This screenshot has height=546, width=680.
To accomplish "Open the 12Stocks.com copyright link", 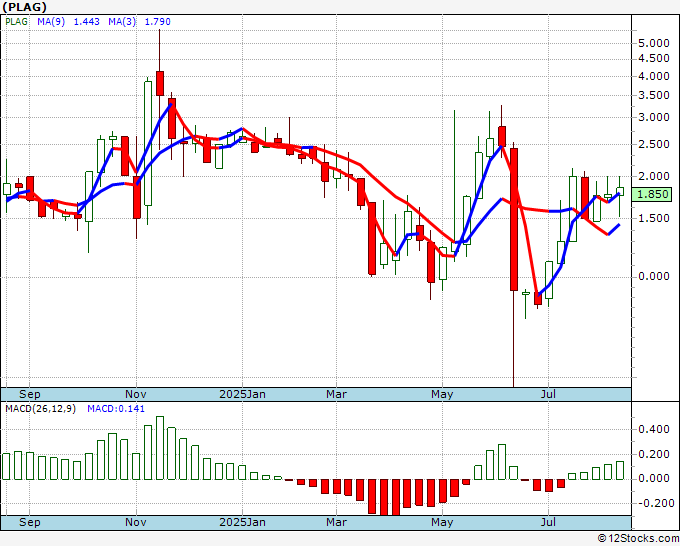I will coord(638,539).
